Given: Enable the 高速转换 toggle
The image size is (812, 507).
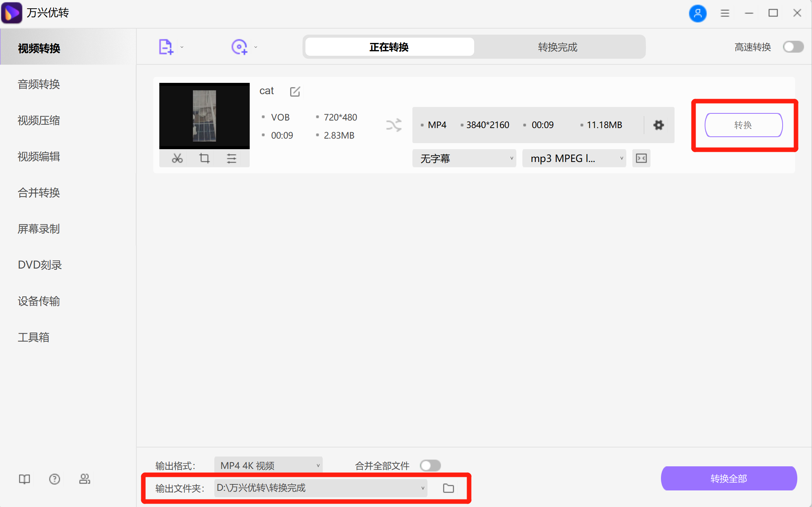Looking at the screenshot, I should 793,47.
